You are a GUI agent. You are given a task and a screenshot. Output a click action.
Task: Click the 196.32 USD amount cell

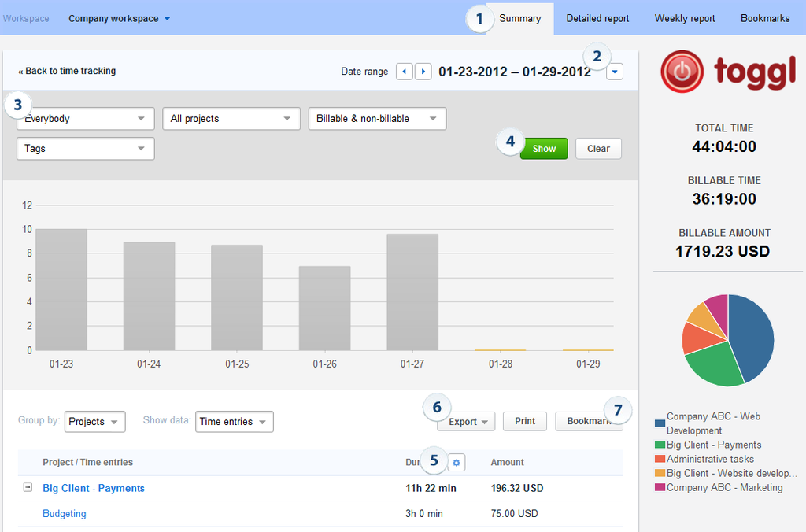[x=517, y=488]
